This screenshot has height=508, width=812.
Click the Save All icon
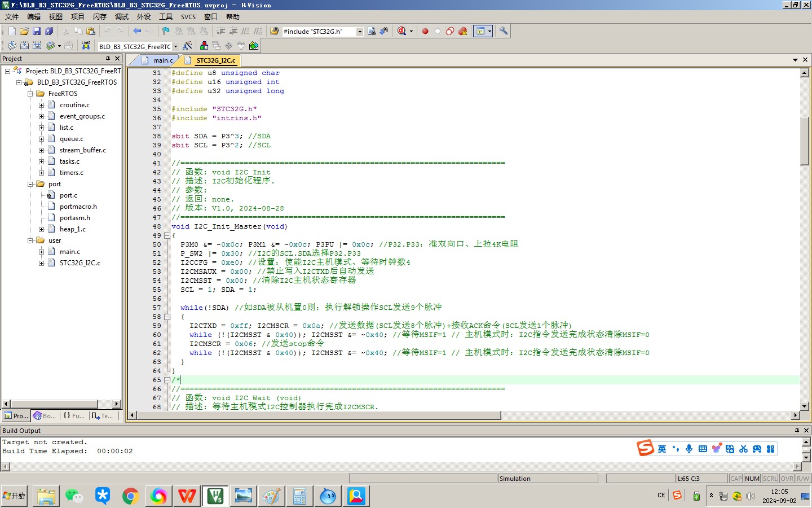click(x=49, y=32)
